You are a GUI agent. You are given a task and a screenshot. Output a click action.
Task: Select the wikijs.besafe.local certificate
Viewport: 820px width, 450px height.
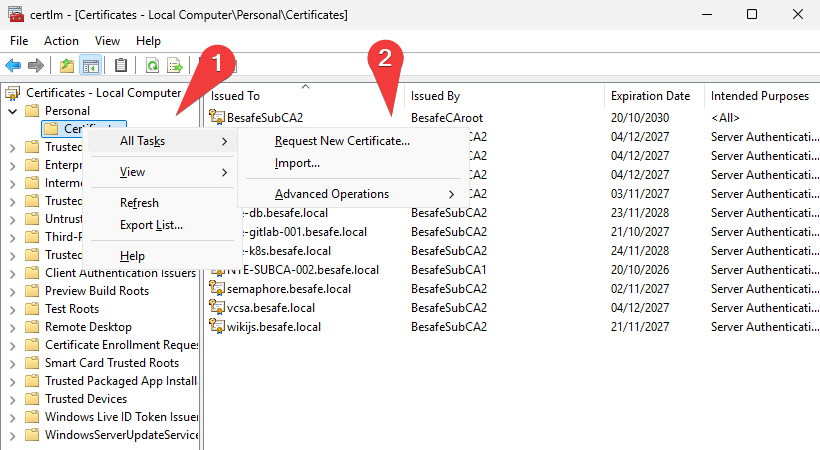274,327
